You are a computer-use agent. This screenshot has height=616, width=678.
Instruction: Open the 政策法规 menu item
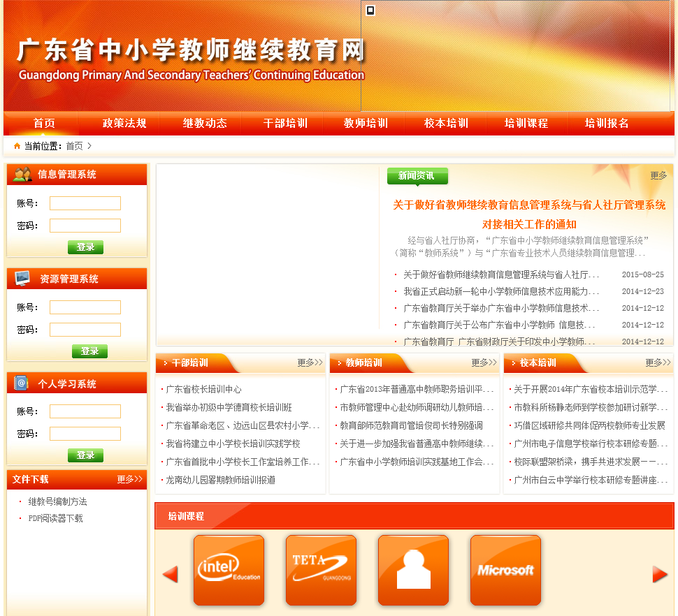[124, 123]
